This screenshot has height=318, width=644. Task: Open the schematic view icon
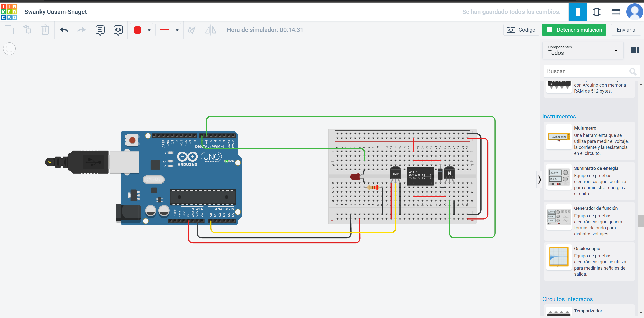tap(597, 12)
